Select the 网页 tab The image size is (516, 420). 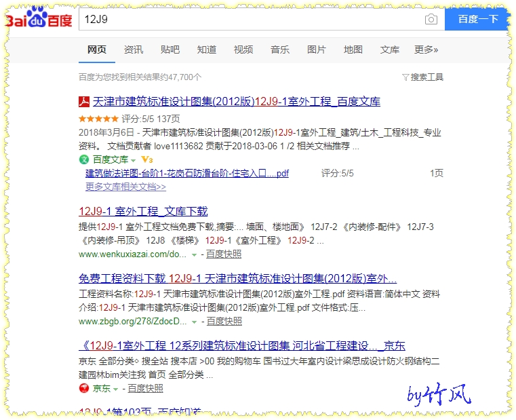click(97, 50)
